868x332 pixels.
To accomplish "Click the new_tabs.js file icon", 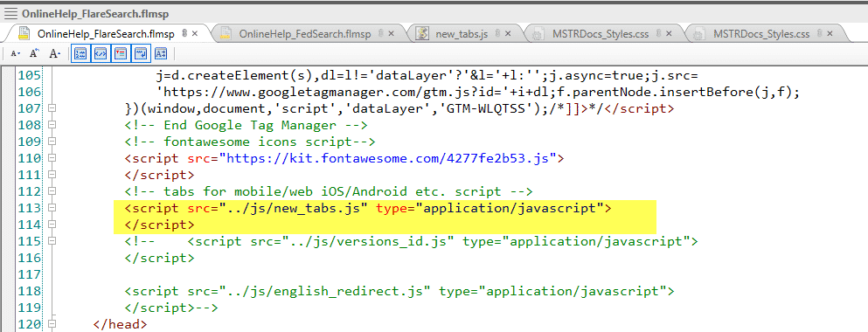I will (422, 33).
